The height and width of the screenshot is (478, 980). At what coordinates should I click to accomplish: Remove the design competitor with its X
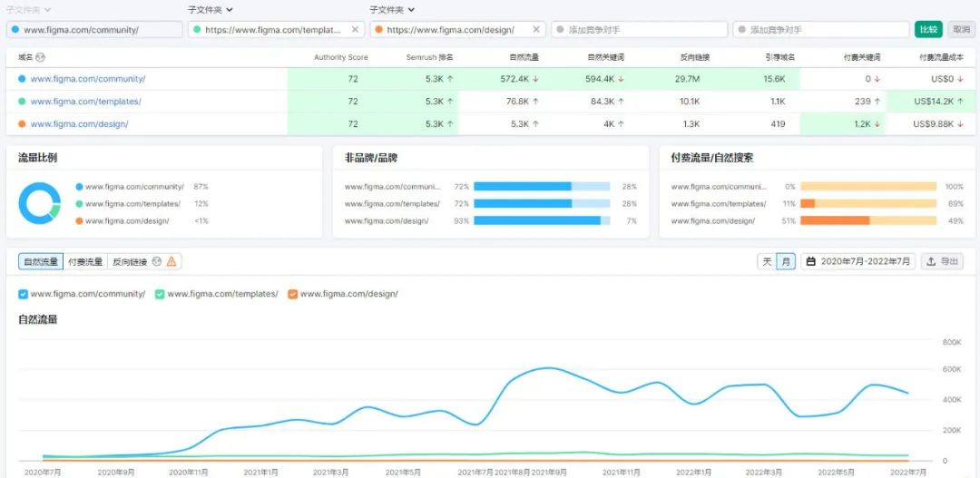point(536,29)
